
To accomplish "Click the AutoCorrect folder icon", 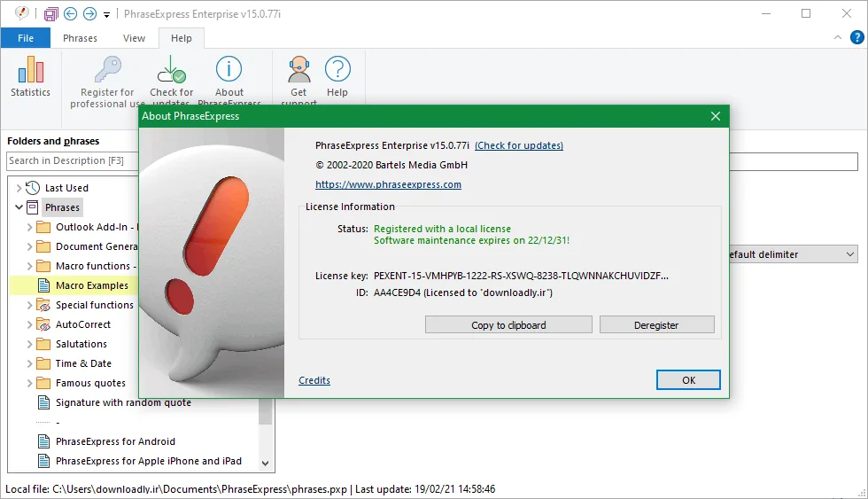I will tap(43, 324).
